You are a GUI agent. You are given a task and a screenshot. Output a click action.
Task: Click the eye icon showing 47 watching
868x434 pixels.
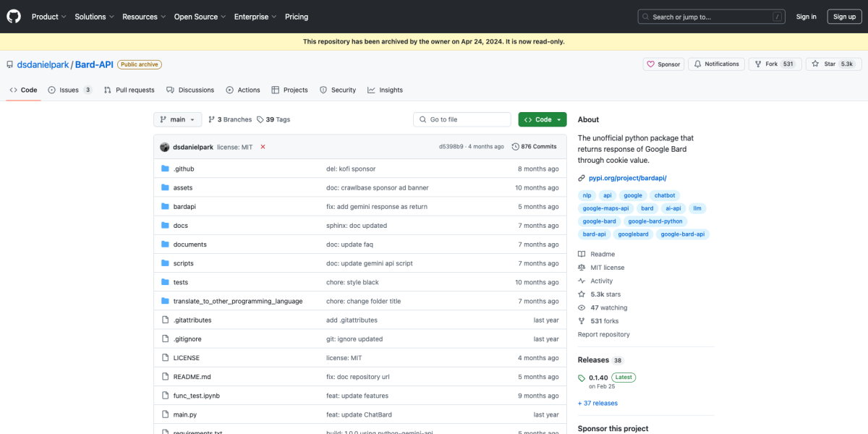(582, 307)
